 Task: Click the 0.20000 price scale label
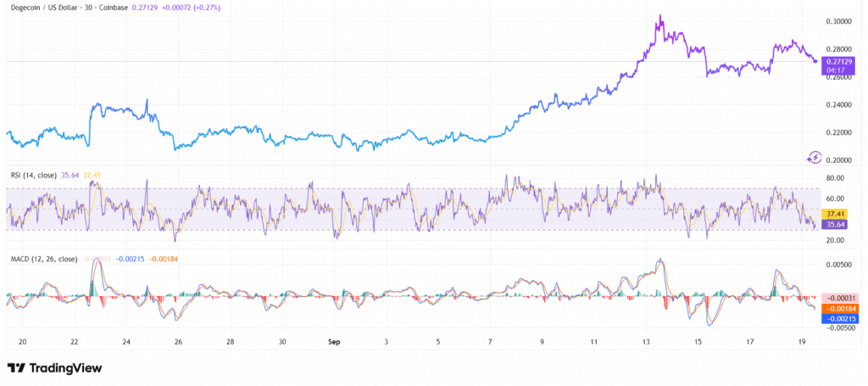[x=839, y=160]
